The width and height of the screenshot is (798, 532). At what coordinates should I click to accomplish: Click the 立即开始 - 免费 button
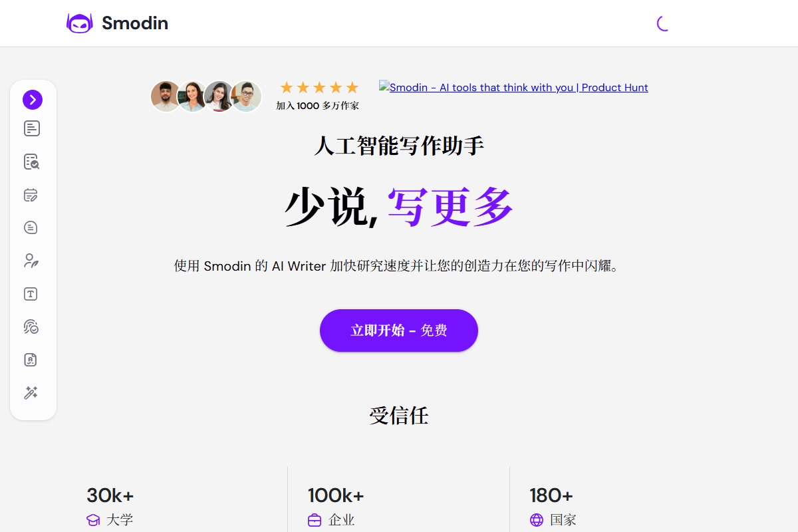point(399,331)
